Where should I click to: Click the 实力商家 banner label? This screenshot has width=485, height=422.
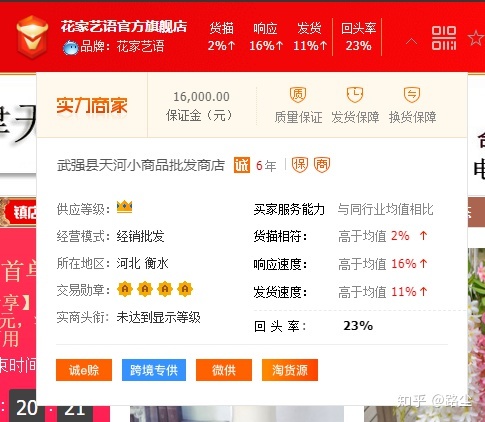pyautogui.click(x=92, y=105)
